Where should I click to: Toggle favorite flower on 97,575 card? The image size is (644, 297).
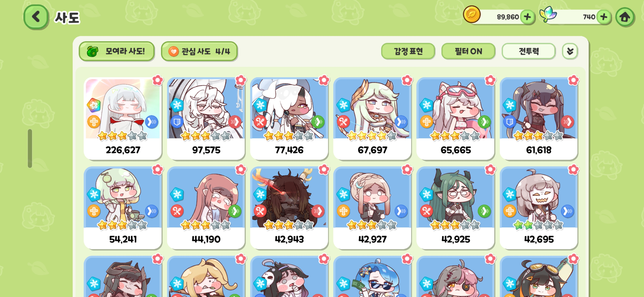[x=240, y=80]
